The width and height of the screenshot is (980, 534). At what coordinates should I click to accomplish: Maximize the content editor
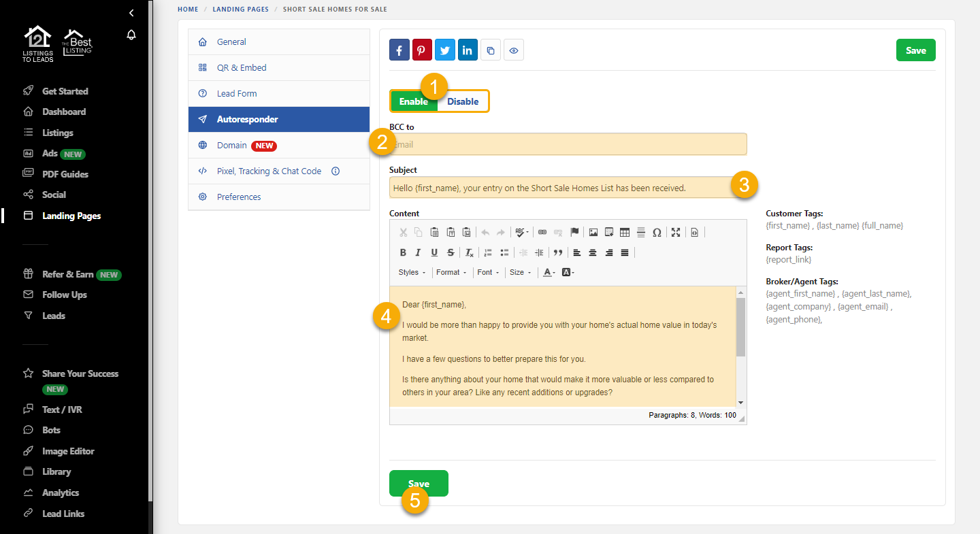[676, 233]
